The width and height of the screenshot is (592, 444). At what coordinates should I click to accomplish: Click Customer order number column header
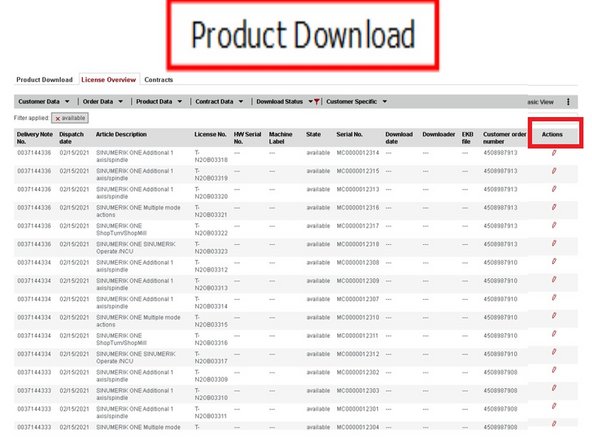504,138
